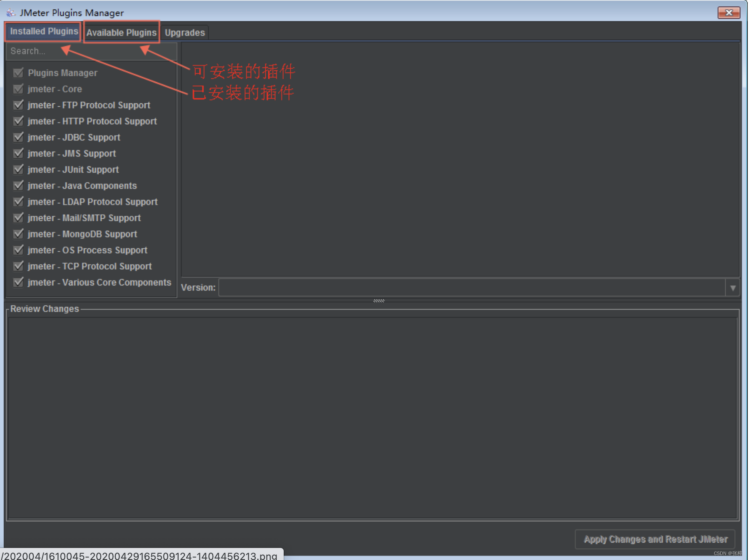Select 'jmeter - JDBC Support' text
This screenshot has height=560, width=749.
[x=74, y=137]
